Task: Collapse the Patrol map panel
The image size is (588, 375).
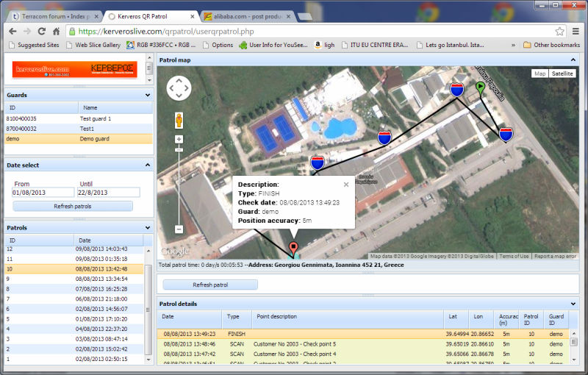Action: pyautogui.click(x=573, y=60)
